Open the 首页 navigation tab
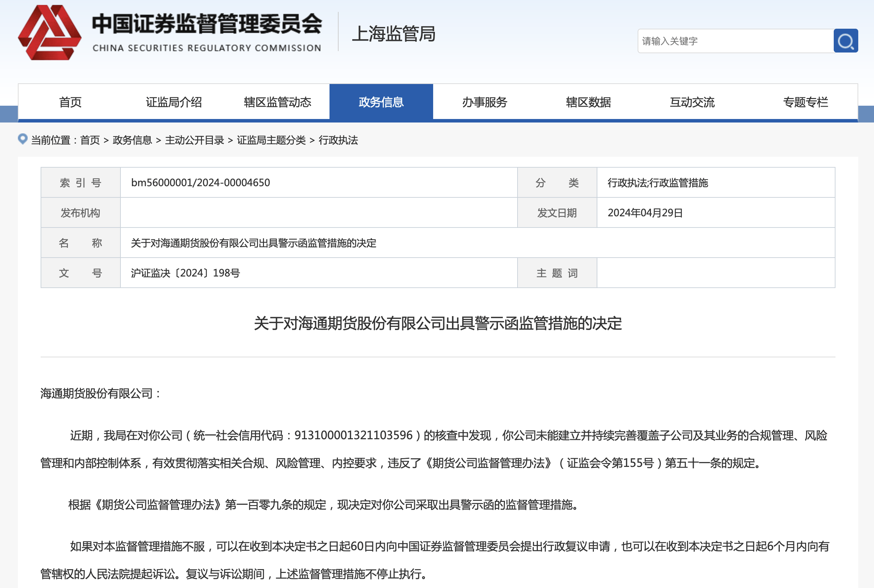 coord(70,102)
